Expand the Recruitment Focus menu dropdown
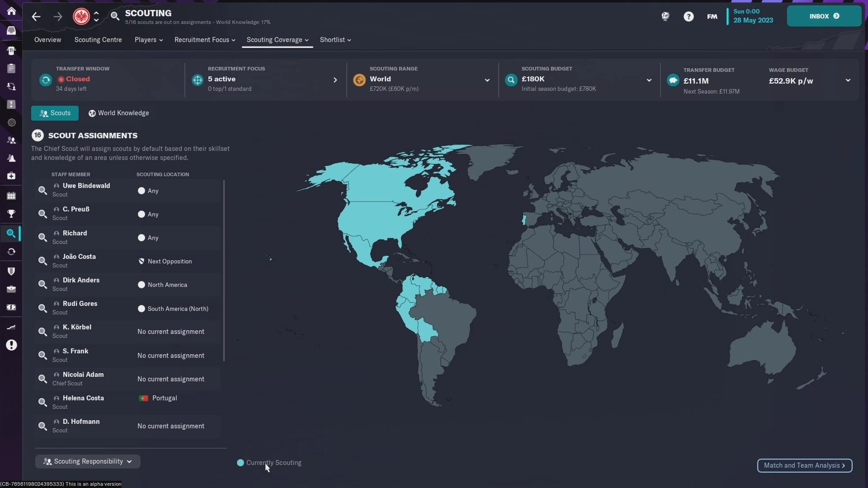 [x=205, y=40]
